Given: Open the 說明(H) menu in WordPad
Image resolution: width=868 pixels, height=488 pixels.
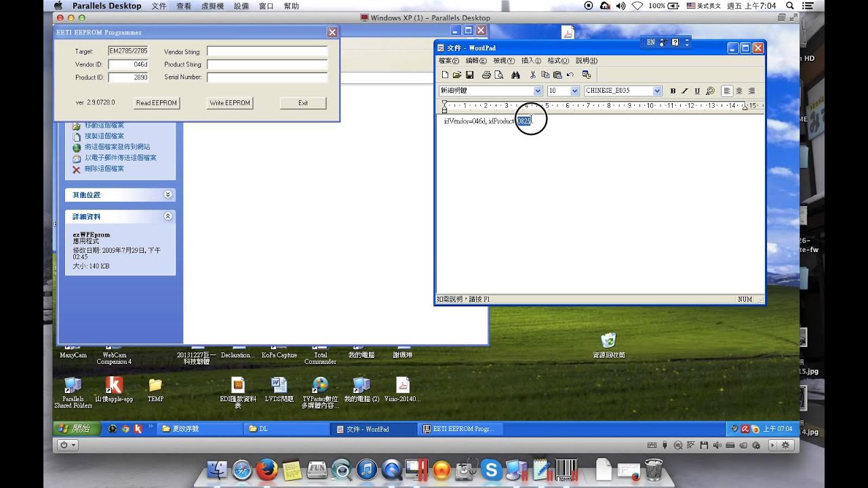Looking at the screenshot, I should [587, 61].
